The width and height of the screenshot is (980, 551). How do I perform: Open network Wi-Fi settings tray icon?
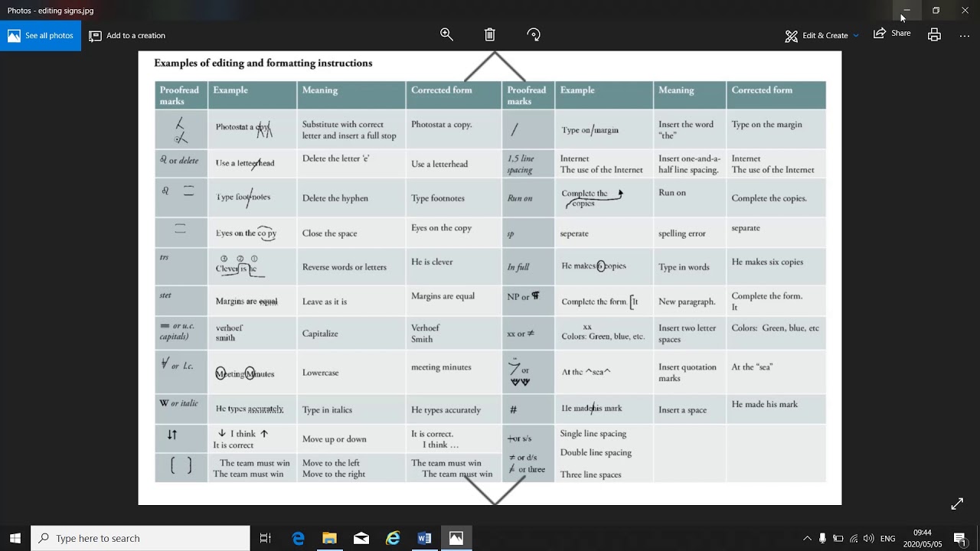[854, 539]
